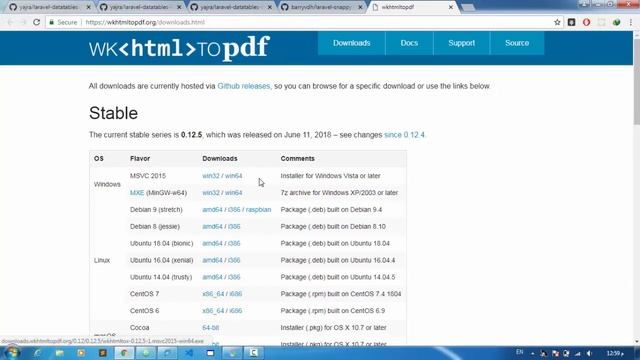Click the volume speaker icon in system tray
The width and height of the screenshot is (640, 360).
point(589,353)
